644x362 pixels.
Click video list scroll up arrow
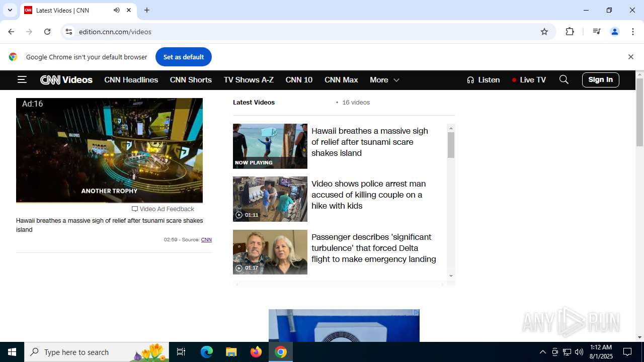(451, 128)
